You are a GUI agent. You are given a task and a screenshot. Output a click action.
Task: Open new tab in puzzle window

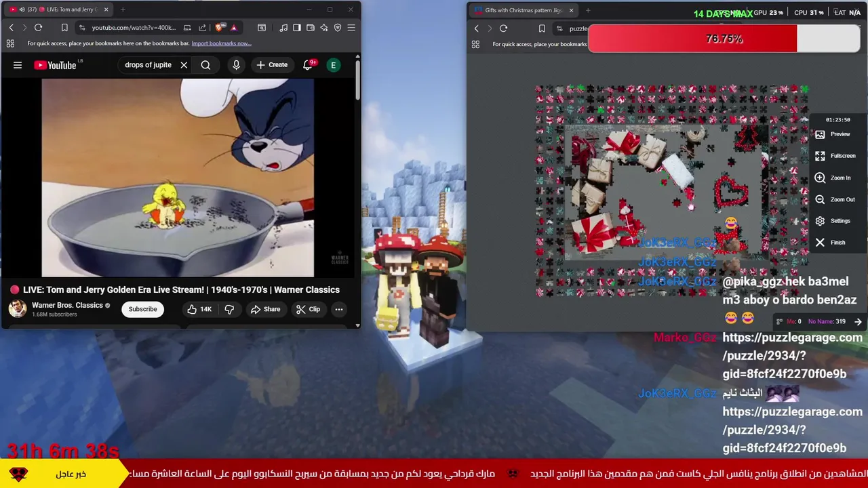[x=588, y=10]
